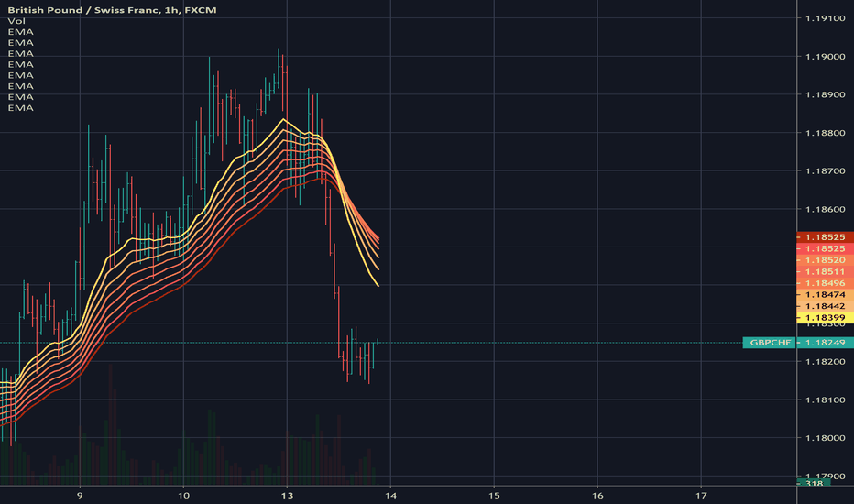Click price axis level 1.18100

(825, 400)
